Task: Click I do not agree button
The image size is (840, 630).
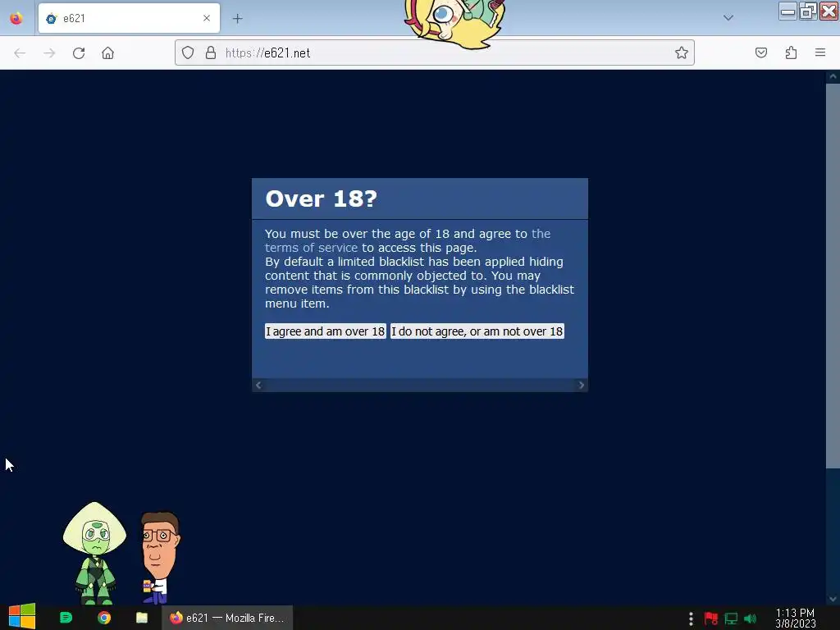Action: [x=477, y=331]
